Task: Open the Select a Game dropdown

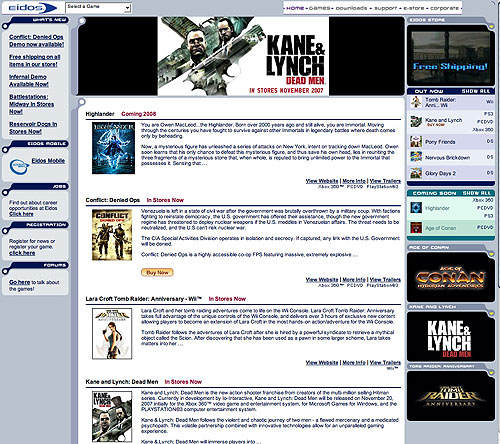Action: tap(99, 8)
